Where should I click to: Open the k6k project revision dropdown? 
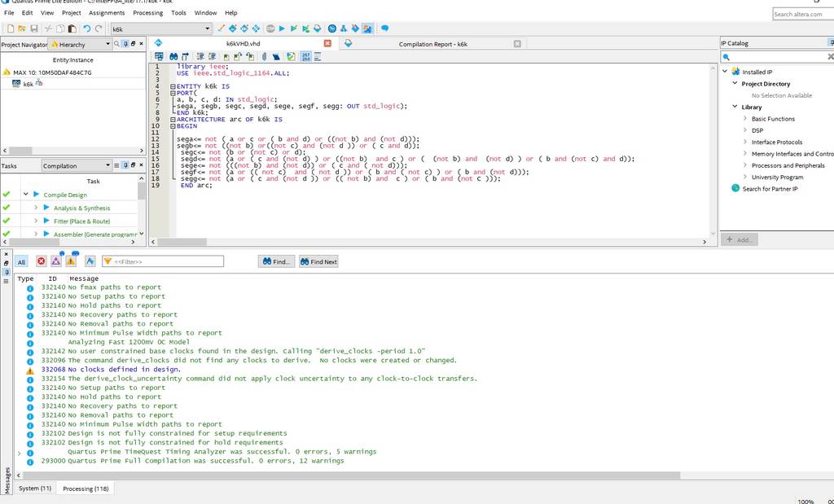[208, 28]
